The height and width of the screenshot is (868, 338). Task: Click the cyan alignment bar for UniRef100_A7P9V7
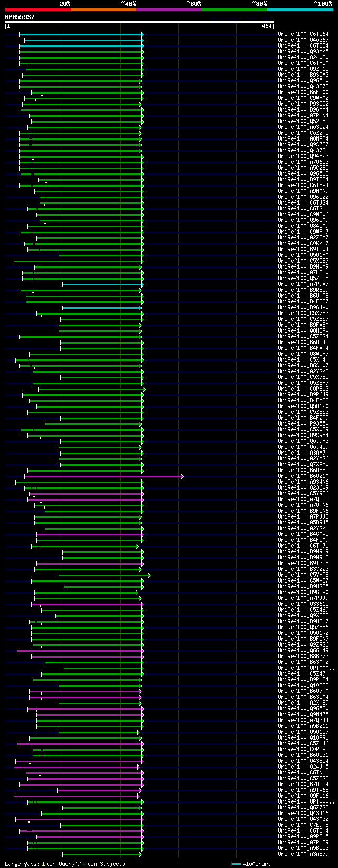[x=103, y=284]
